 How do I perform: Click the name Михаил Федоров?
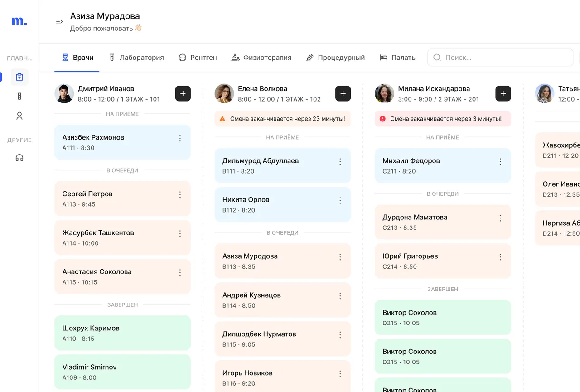pyautogui.click(x=411, y=160)
